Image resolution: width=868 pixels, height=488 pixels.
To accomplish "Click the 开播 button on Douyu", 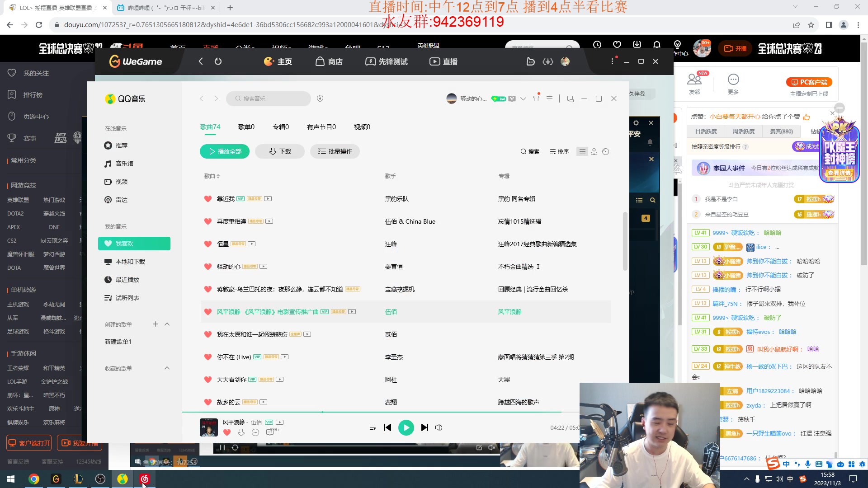I will click(736, 48).
